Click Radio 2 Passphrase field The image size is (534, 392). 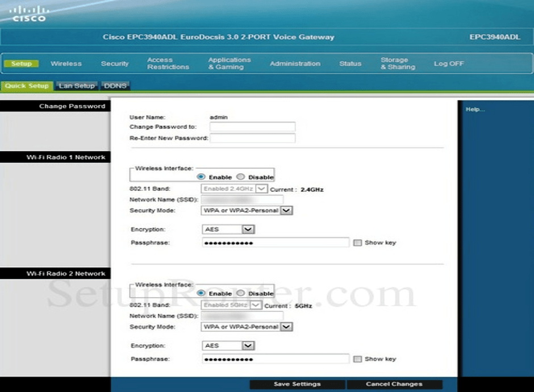(x=276, y=359)
